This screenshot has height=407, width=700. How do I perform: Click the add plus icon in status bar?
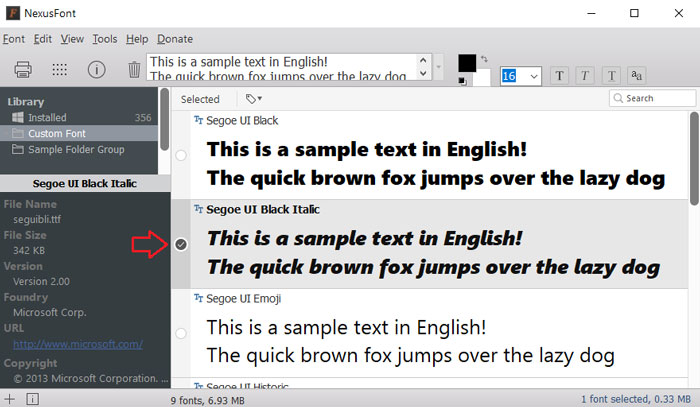pyautogui.click(x=9, y=399)
